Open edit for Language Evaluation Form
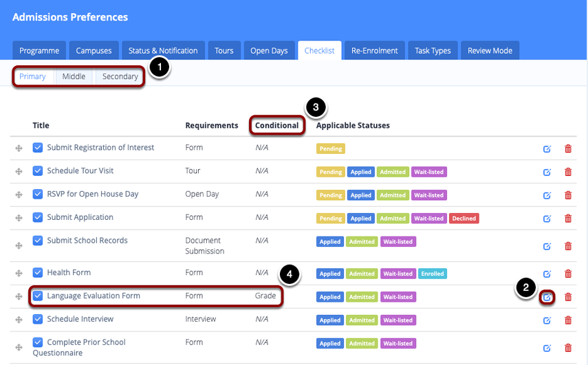Viewport: 588px width, 365px height. tap(547, 297)
